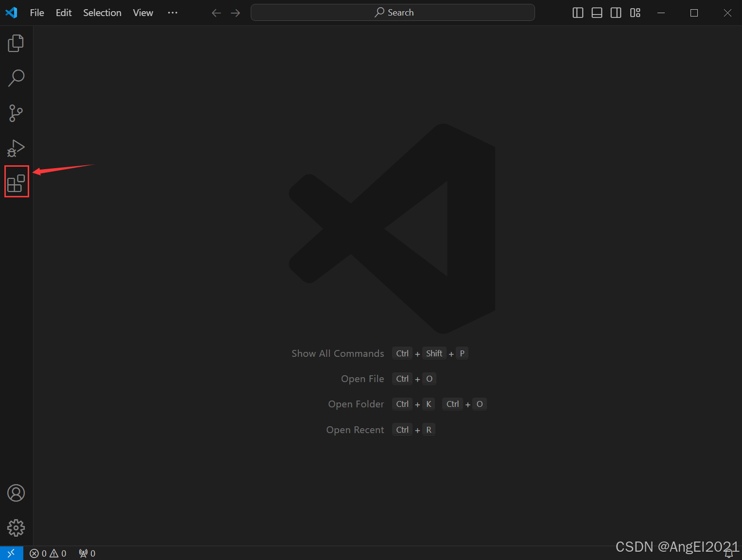Open the Accounts menu icon
This screenshot has height=560, width=742.
click(x=16, y=493)
